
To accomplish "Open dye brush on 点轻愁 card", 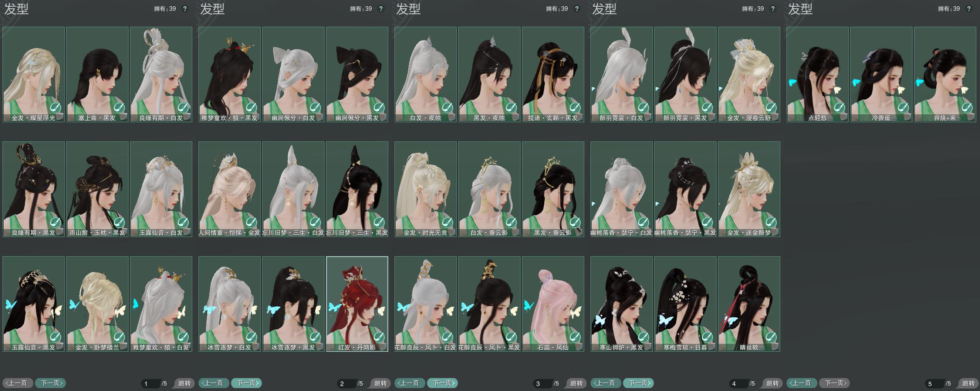I will 839,108.
